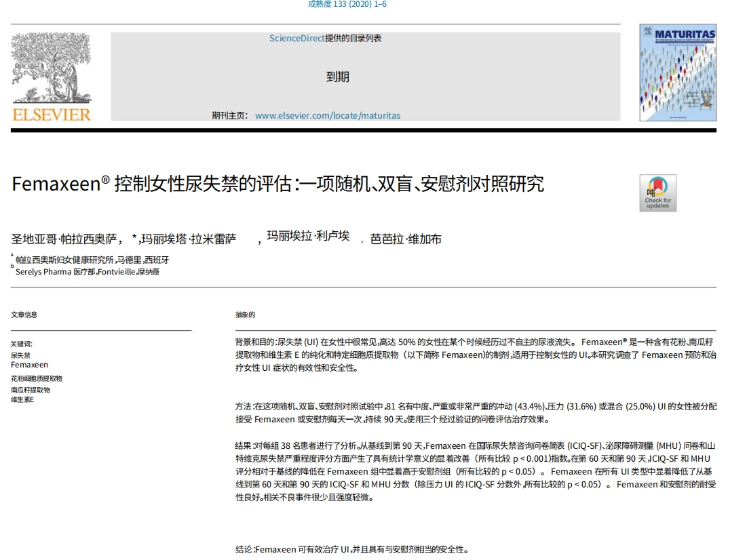The image size is (747, 560).
Task: Click the 方法 paragraph
Action: click(476, 413)
